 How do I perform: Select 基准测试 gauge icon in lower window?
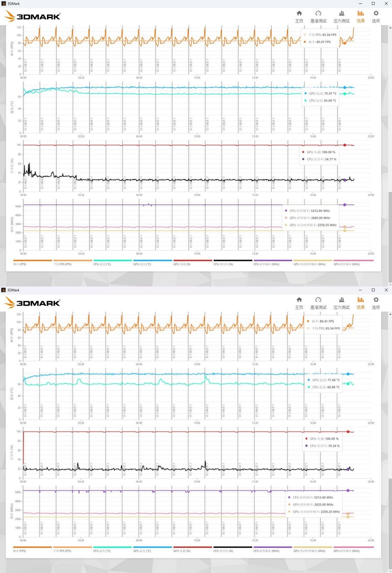318,303
